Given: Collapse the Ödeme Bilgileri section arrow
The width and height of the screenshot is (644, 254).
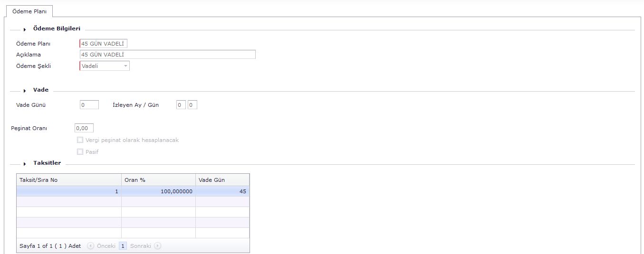Looking at the screenshot, I should (x=25, y=29).
